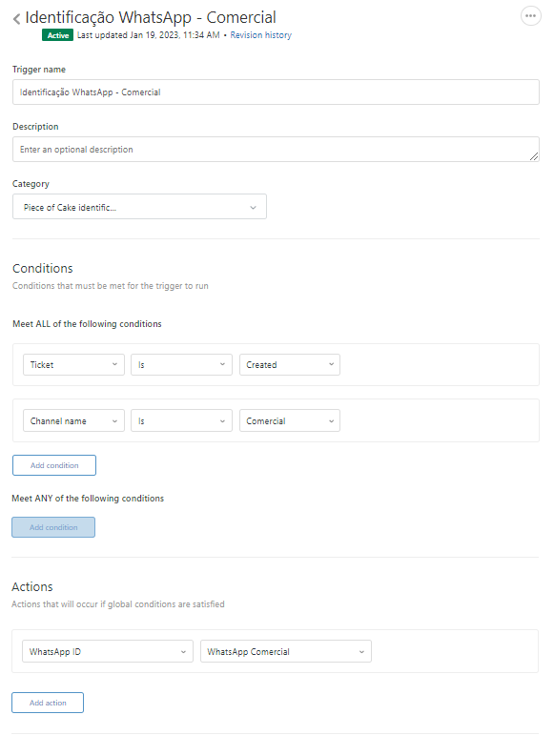Change the Created value dropdown
Image resolution: width=554 pixels, height=756 pixels.
click(290, 365)
